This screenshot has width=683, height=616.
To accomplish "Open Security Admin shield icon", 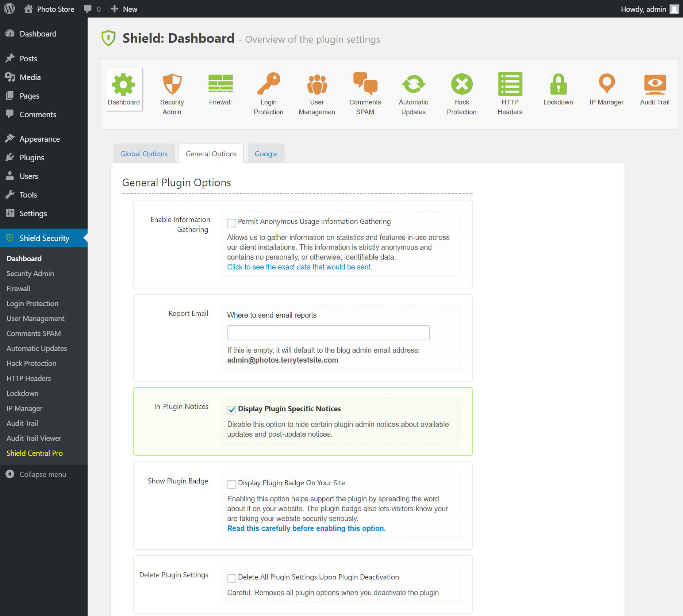I will tap(172, 84).
